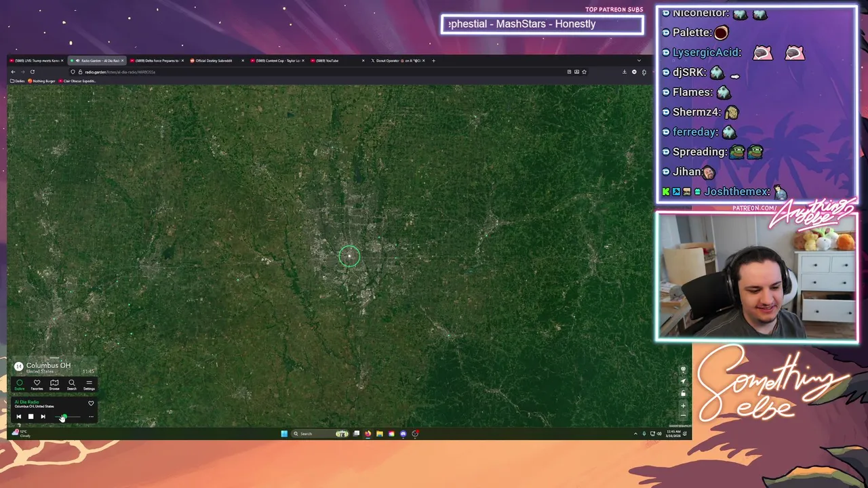Click the globe map-style button

tap(683, 369)
